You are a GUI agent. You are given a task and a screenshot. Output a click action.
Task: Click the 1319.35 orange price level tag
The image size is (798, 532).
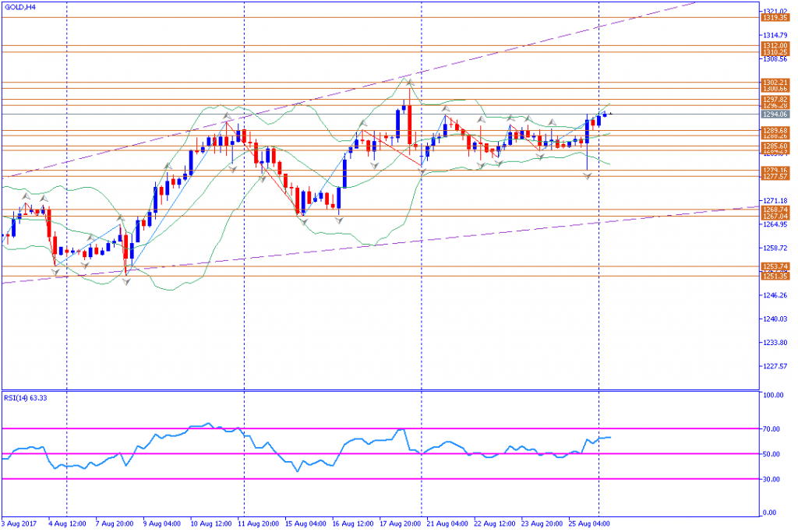(775, 17)
